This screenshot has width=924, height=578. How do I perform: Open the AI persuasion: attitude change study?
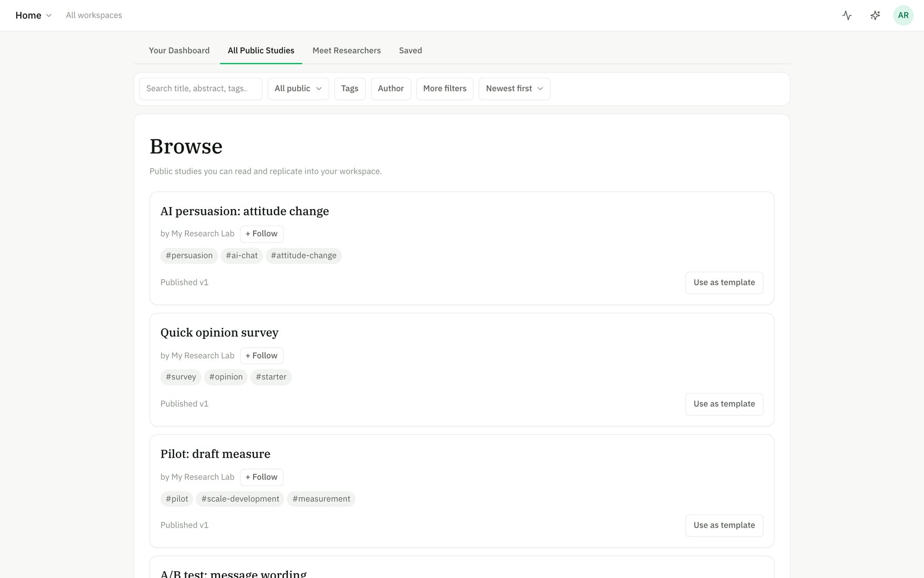pos(245,211)
